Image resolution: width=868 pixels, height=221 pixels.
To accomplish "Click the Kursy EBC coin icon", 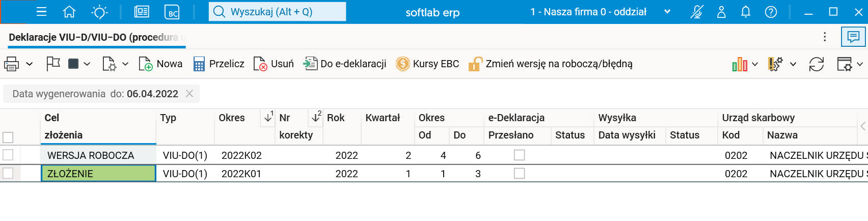I will 403,64.
